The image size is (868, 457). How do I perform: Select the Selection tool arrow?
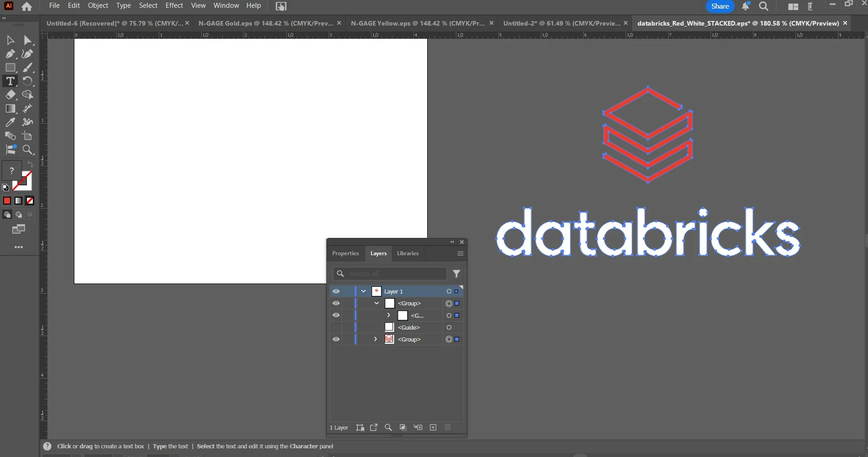(10, 40)
